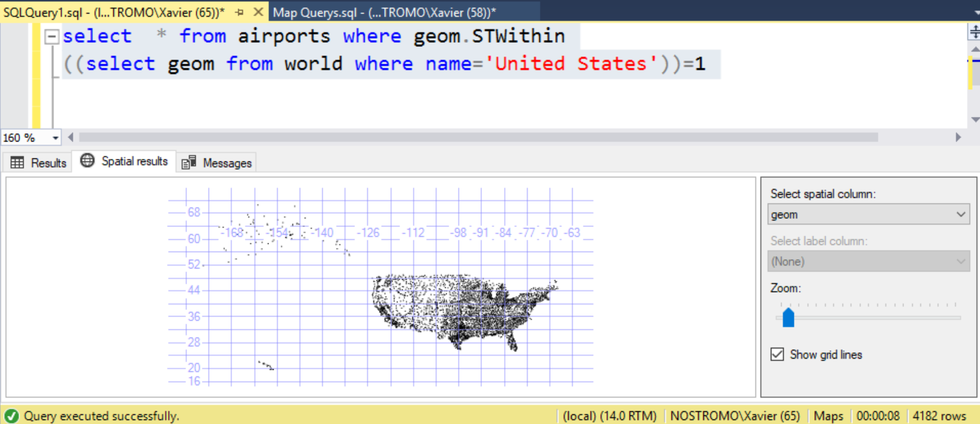Close the SQLQuery1.sql tab
This screenshot has height=424, width=980.
pos(258,12)
